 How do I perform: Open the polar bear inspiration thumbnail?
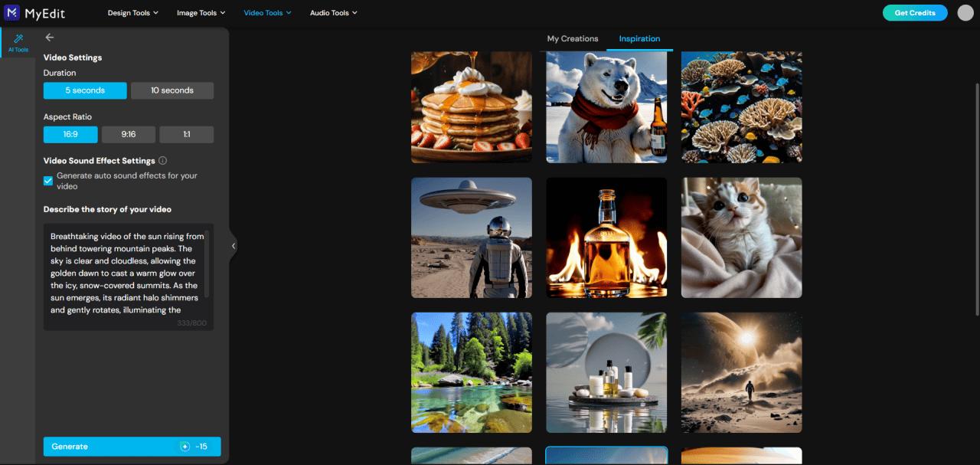tap(606, 106)
